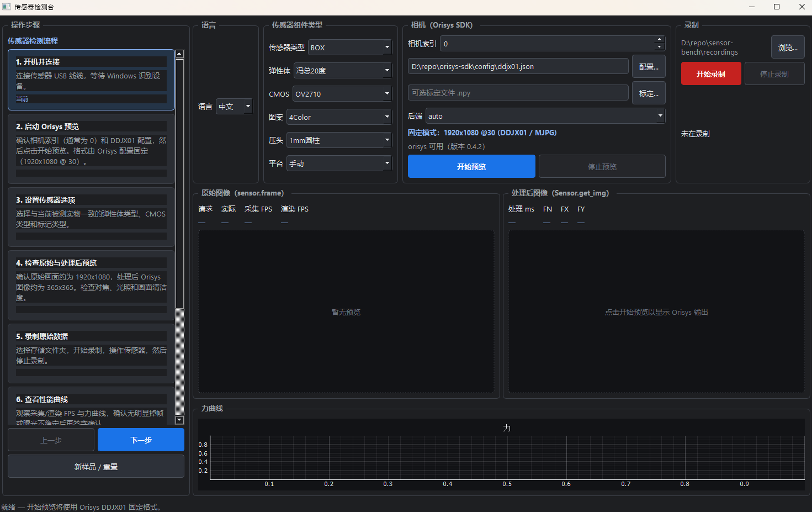Click the 停止录制 button
The width and height of the screenshot is (812, 512).
tap(774, 73)
